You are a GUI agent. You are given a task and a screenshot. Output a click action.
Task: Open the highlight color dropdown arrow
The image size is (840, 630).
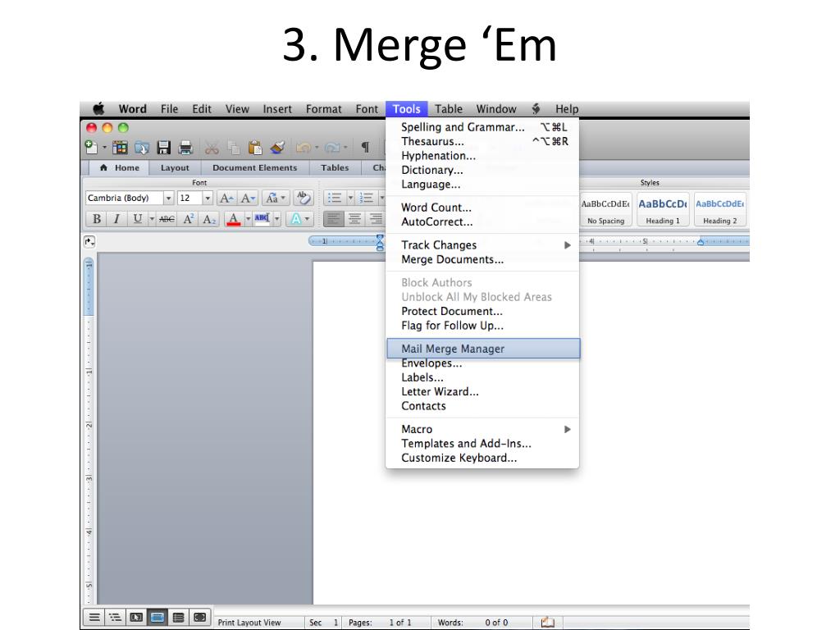point(277,218)
